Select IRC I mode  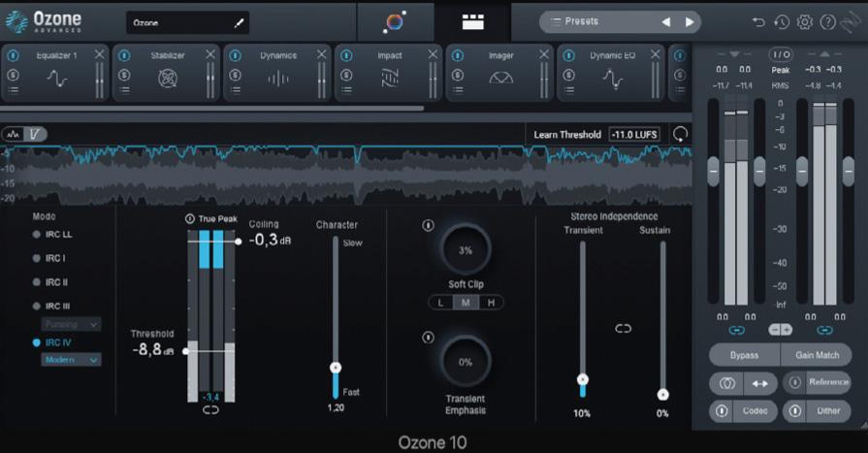48,258
